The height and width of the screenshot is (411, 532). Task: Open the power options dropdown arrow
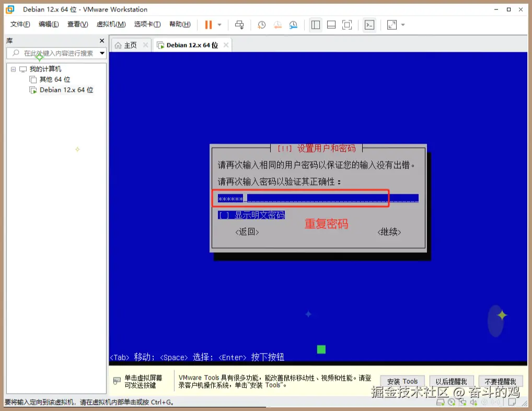pos(219,25)
